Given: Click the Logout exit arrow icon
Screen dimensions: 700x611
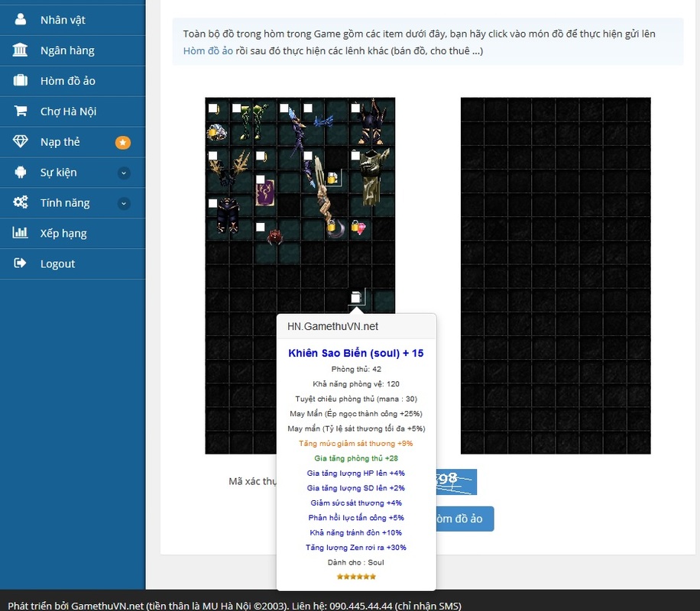Looking at the screenshot, I should pyautogui.click(x=20, y=264).
